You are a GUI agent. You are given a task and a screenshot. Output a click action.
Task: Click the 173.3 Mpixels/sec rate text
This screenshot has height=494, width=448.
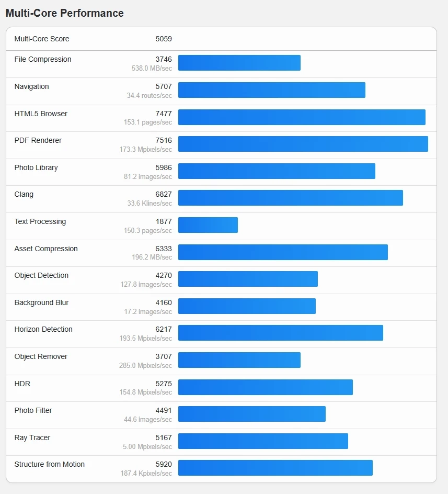pyautogui.click(x=145, y=150)
